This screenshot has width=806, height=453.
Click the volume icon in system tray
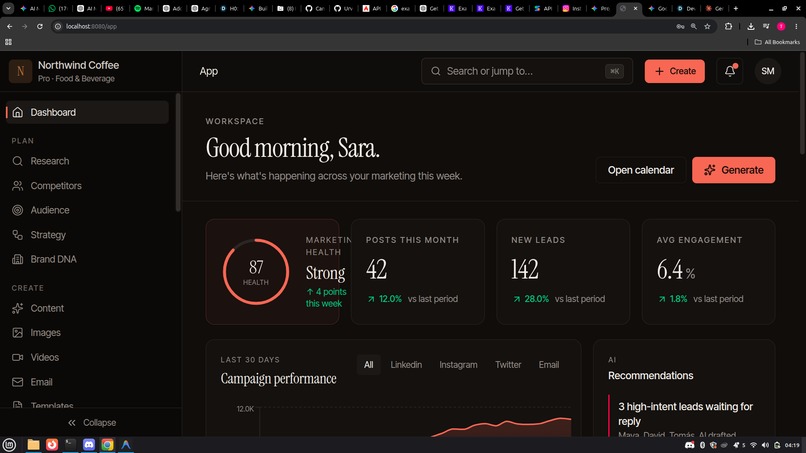pyautogui.click(x=765, y=445)
